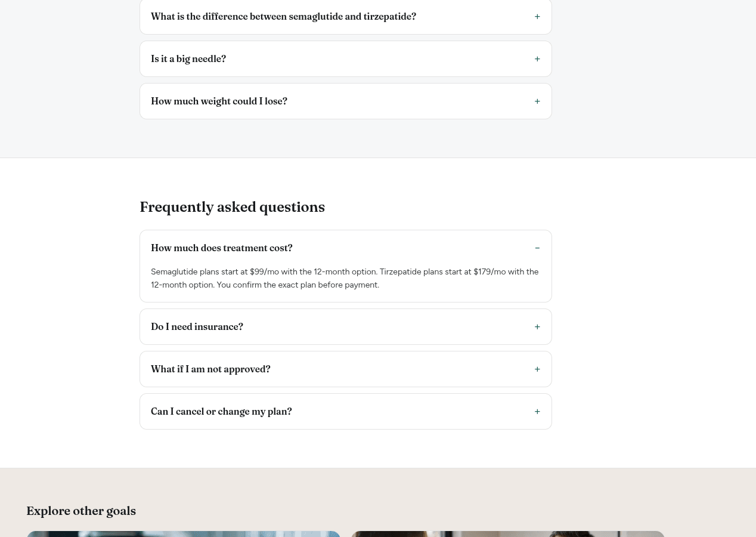Expand 'What if I am not approved?' title
This screenshot has height=537, width=756.
pyautogui.click(x=210, y=369)
